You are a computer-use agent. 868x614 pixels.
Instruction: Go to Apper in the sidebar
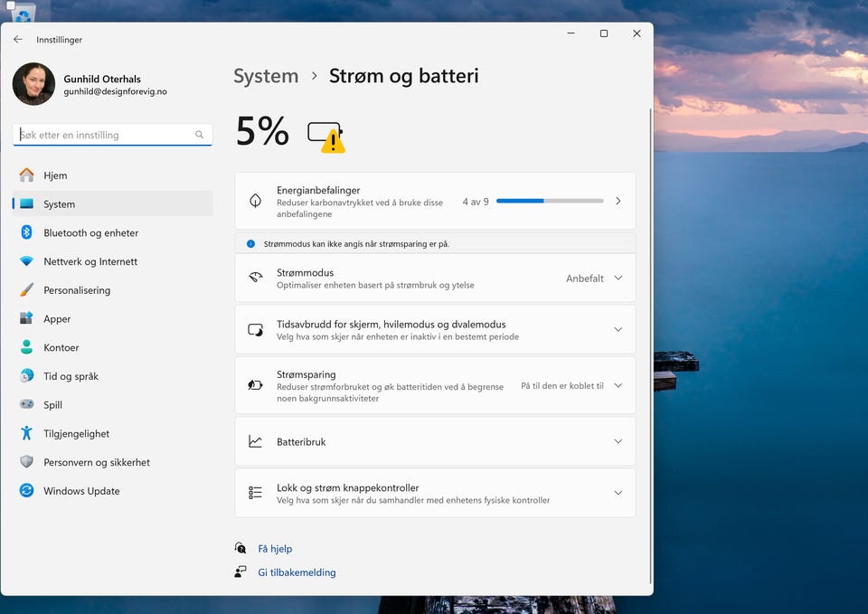(x=57, y=319)
